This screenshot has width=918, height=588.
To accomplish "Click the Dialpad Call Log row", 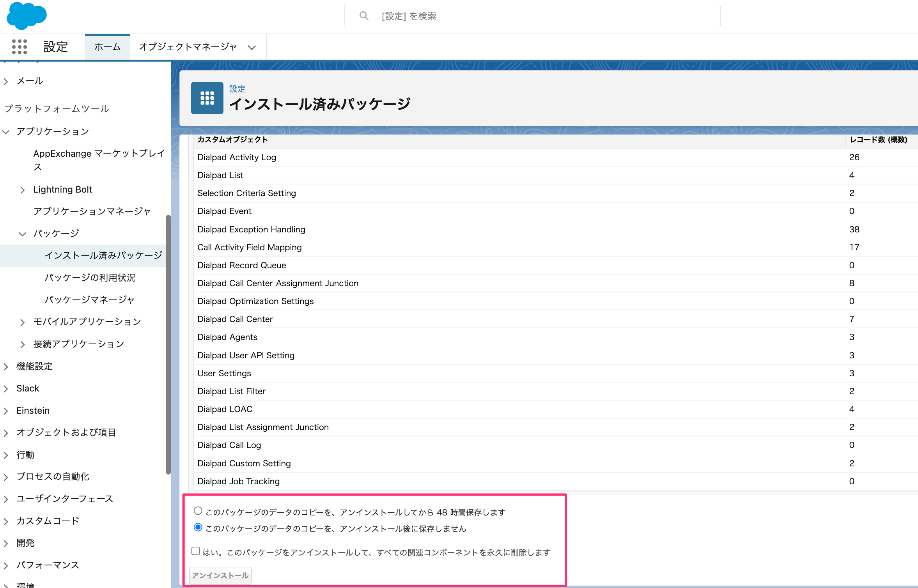I will pyautogui.click(x=555, y=445).
